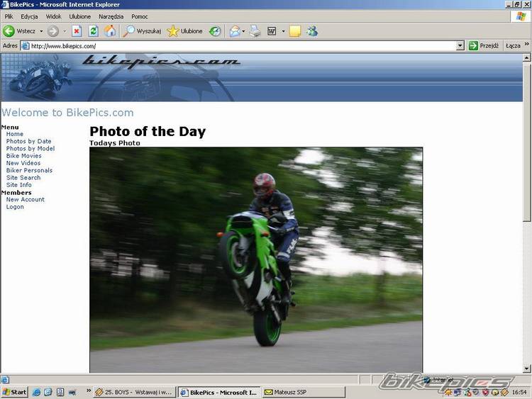Open the Wyszukaj search tool
532x399 pixels.
[143, 31]
